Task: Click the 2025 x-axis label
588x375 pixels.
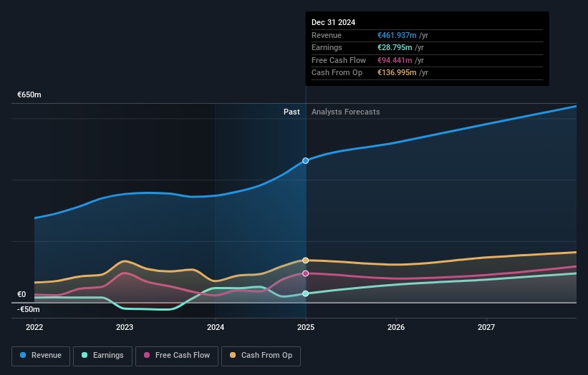Action: point(306,327)
